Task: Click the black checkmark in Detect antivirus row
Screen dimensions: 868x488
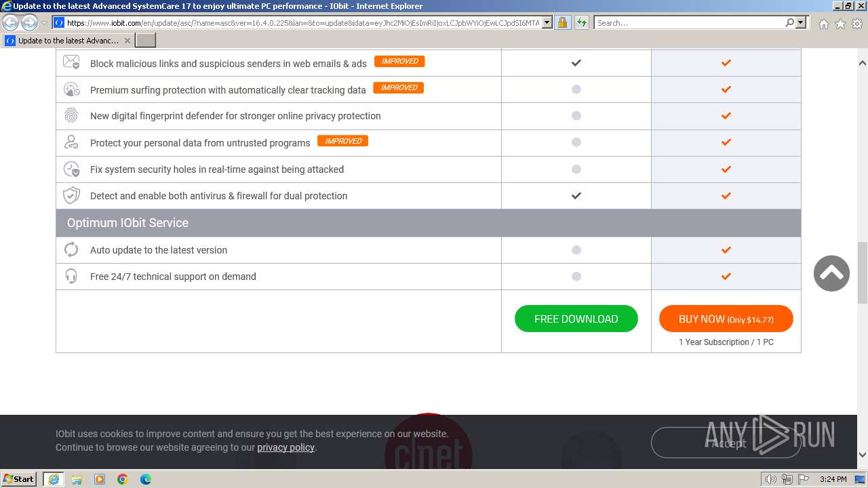Action: (x=576, y=196)
